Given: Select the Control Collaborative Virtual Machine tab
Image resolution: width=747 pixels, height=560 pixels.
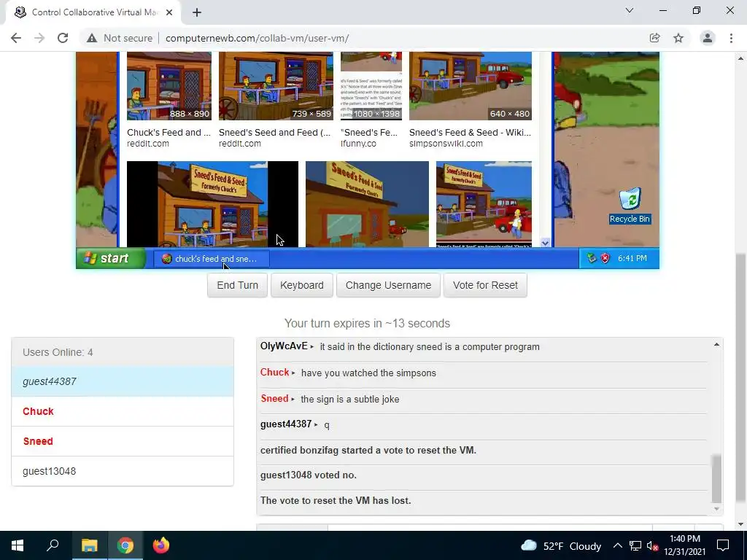Looking at the screenshot, I should (x=93, y=12).
